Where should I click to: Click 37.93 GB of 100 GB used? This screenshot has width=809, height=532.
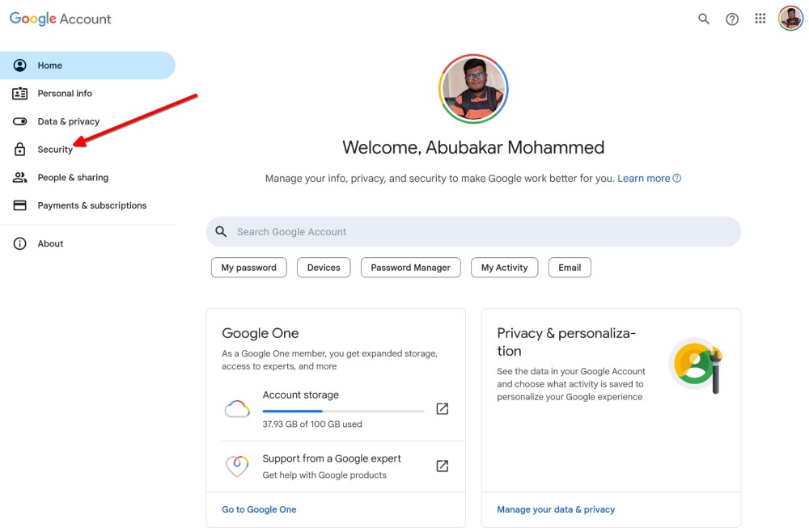click(x=312, y=424)
